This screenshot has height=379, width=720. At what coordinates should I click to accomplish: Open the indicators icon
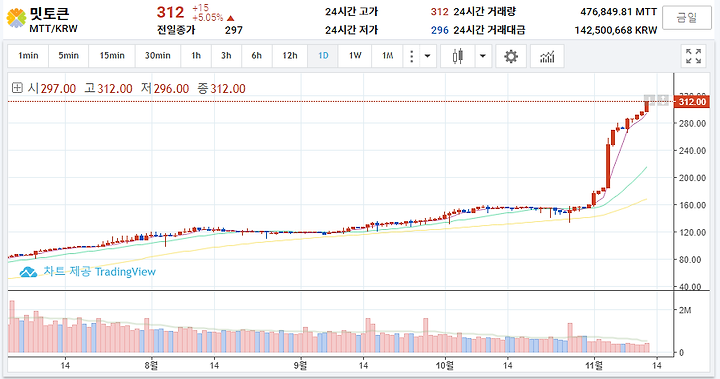point(547,56)
